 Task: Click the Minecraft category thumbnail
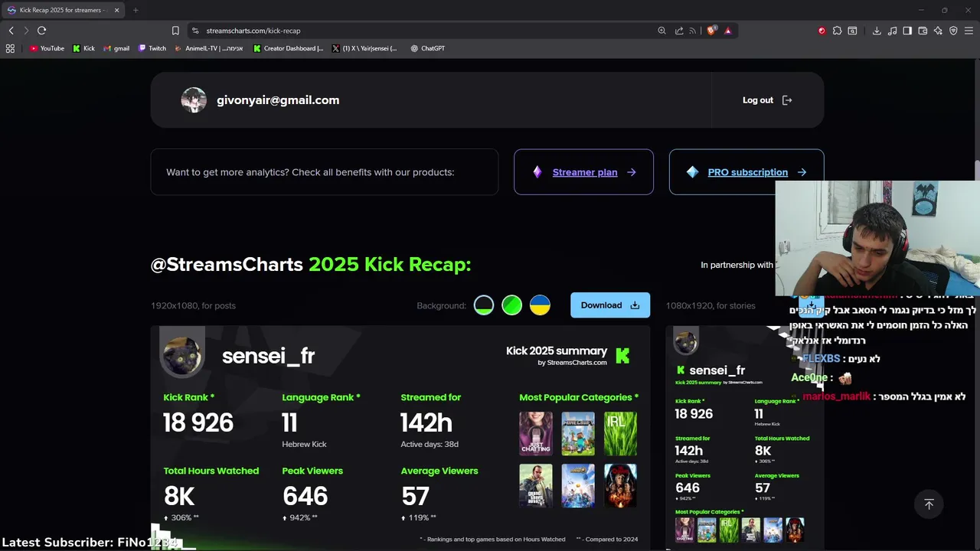(x=578, y=434)
